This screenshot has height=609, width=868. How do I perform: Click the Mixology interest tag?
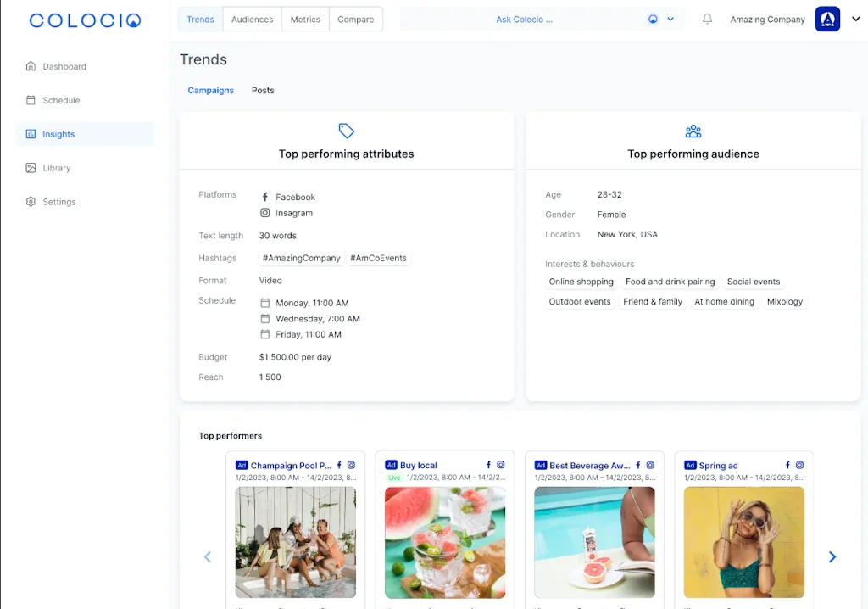[x=784, y=302]
